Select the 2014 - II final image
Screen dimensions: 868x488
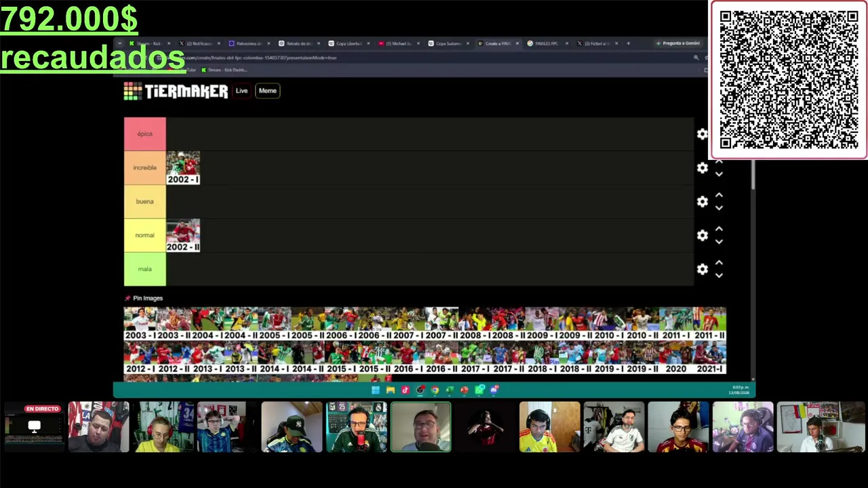tap(308, 357)
